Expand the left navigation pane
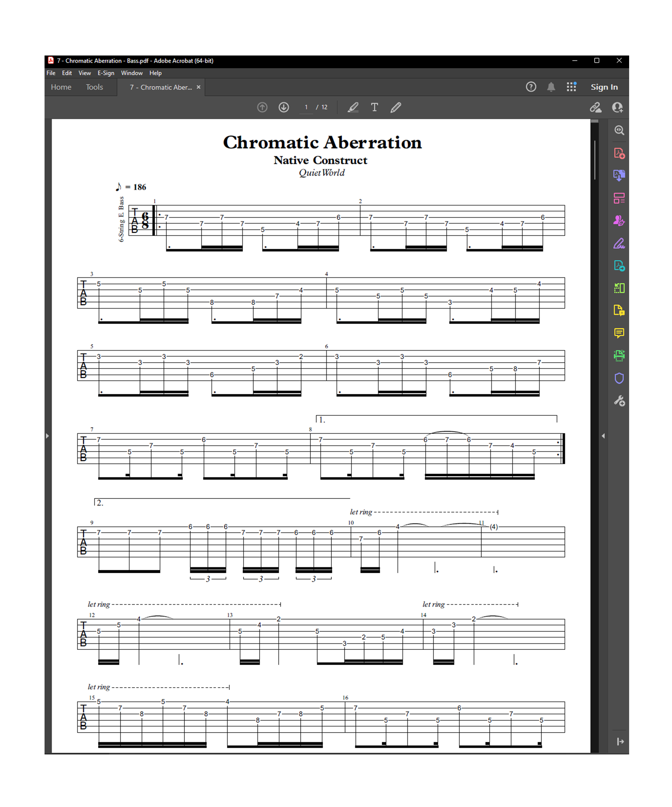Viewport: 672px width, 807px height. coord(47,436)
